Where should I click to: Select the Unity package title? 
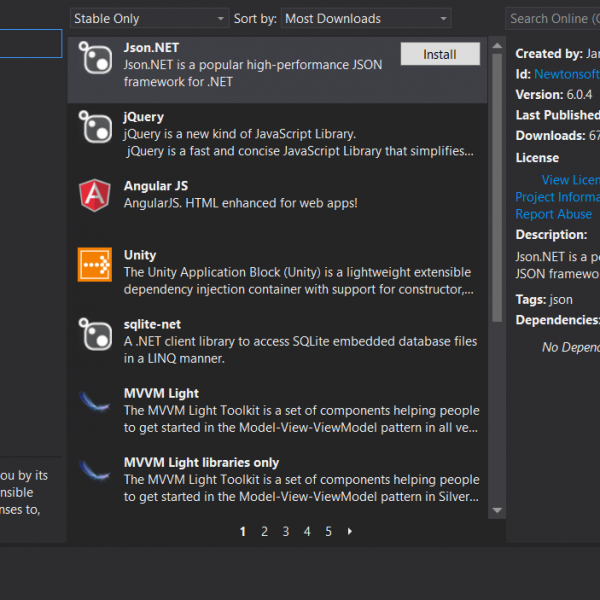[140, 255]
